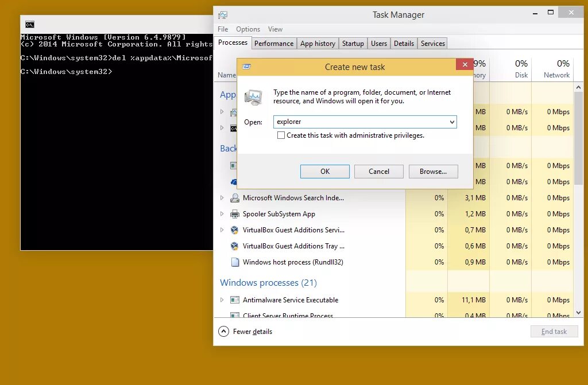Click the 3,1 MB memory value
The width and height of the screenshot is (588, 385).
tap(475, 198)
